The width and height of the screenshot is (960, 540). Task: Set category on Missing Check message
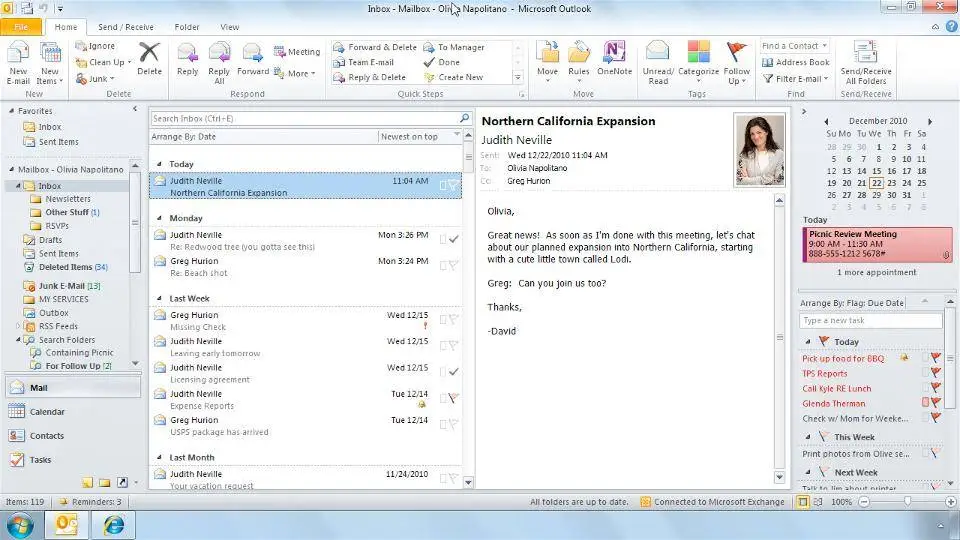pos(443,319)
